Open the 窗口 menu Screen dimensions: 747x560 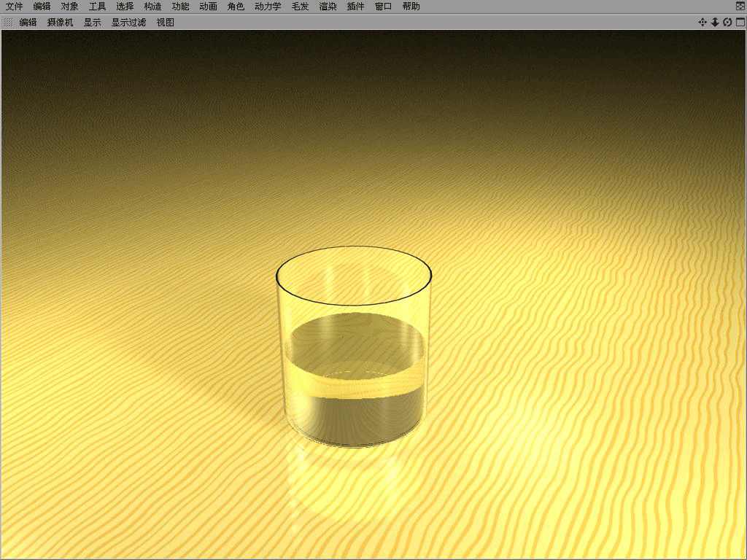(x=383, y=7)
